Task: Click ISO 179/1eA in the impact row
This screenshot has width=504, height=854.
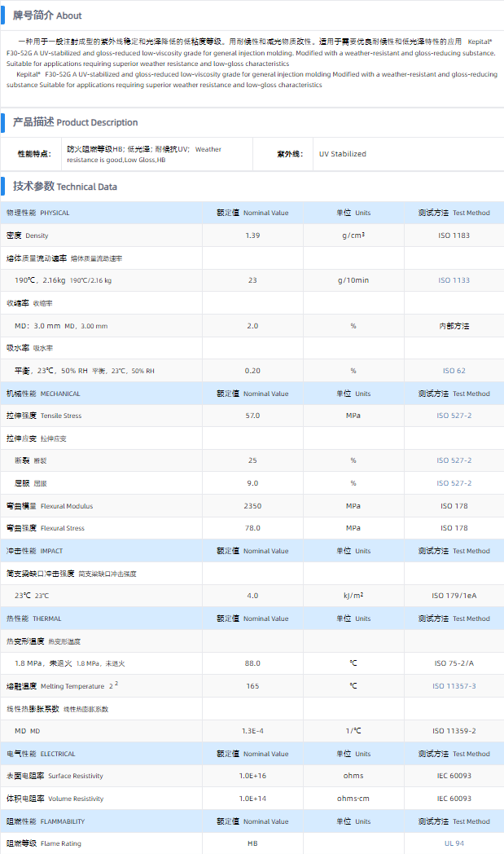Action: click(454, 596)
